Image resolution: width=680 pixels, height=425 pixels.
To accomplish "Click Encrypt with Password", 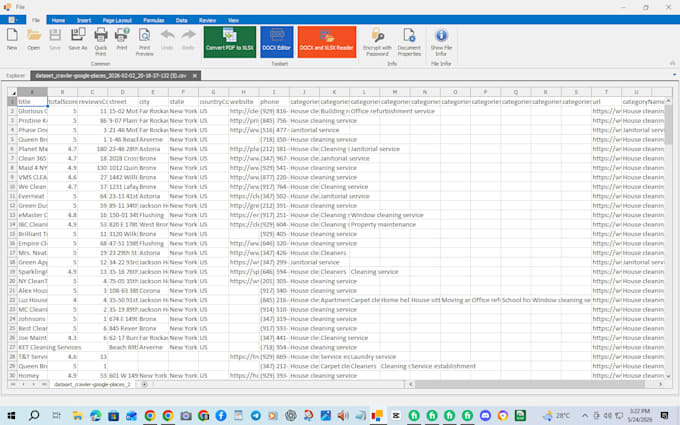I will point(377,42).
